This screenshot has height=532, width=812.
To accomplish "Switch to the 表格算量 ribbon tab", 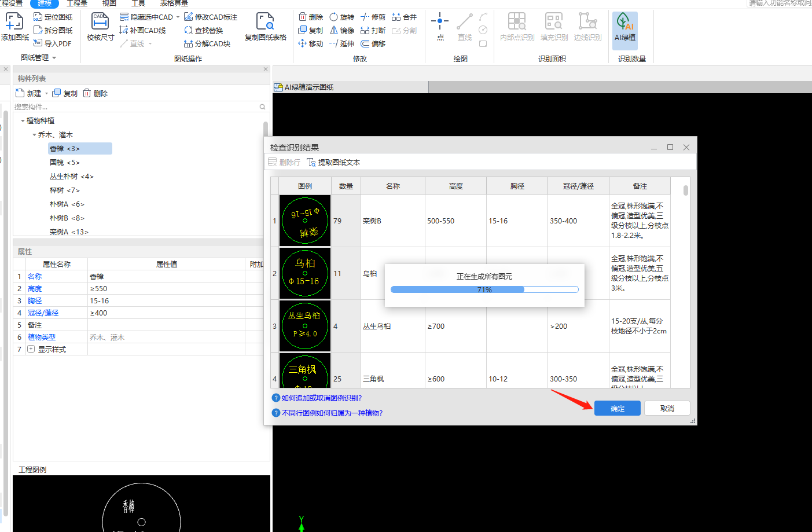I will pyautogui.click(x=174, y=3).
